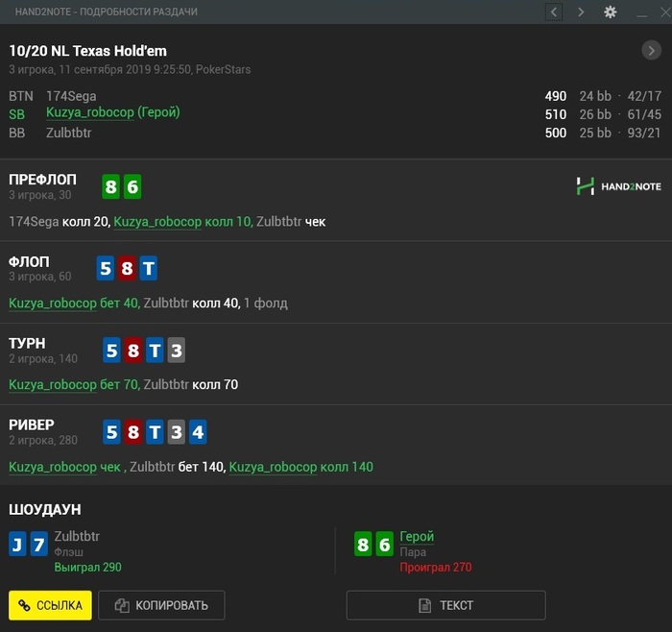Open settings gear in title bar

click(610, 12)
